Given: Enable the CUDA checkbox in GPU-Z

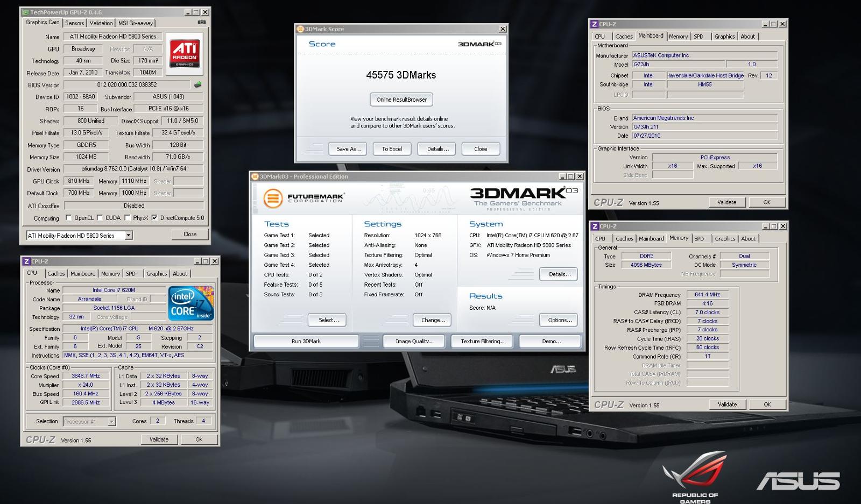Looking at the screenshot, I should [x=100, y=218].
